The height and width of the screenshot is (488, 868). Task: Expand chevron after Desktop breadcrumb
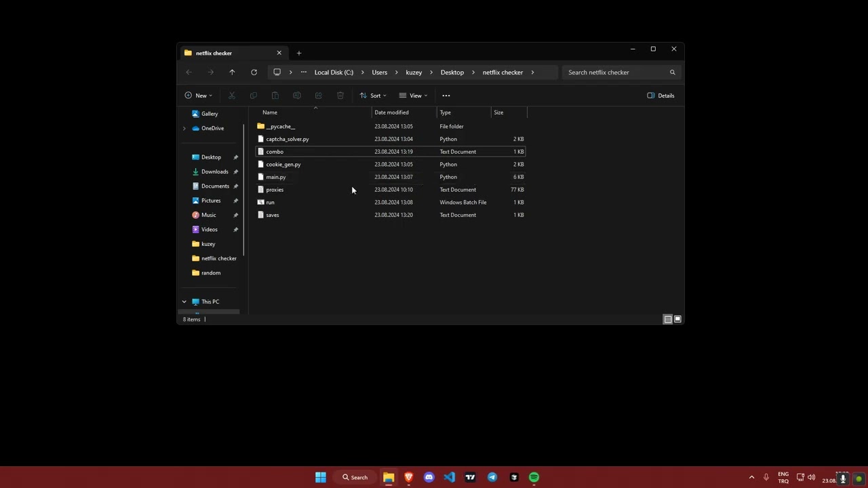(x=473, y=73)
